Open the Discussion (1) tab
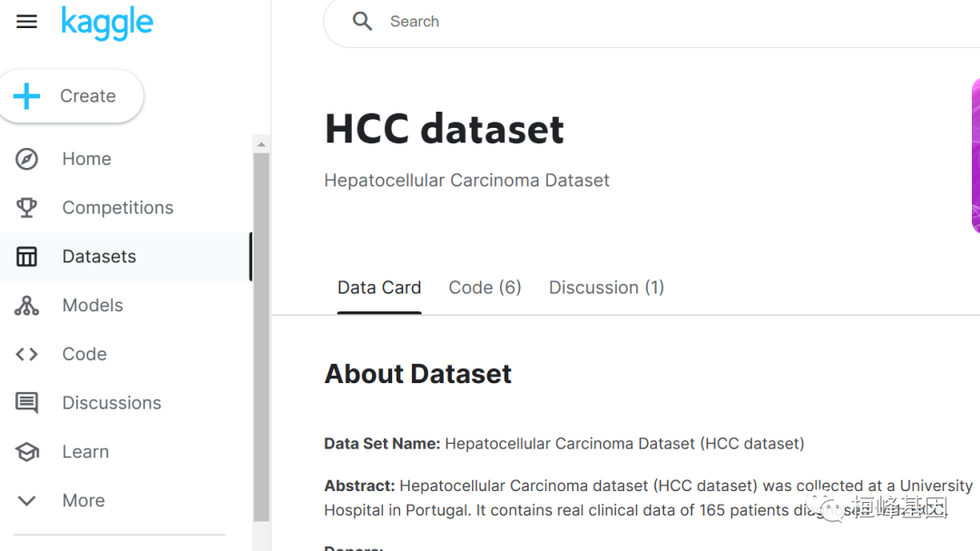Image resolution: width=980 pixels, height=551 pixels. coord(606,287)
